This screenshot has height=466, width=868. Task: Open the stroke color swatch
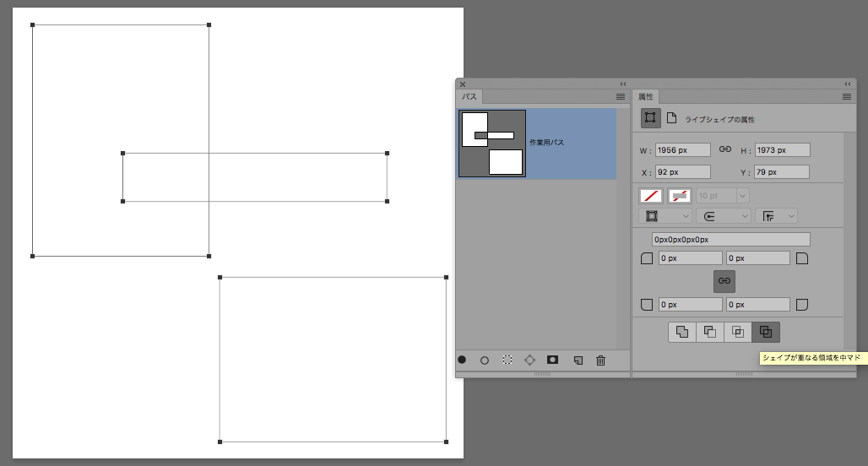[679, 195]
